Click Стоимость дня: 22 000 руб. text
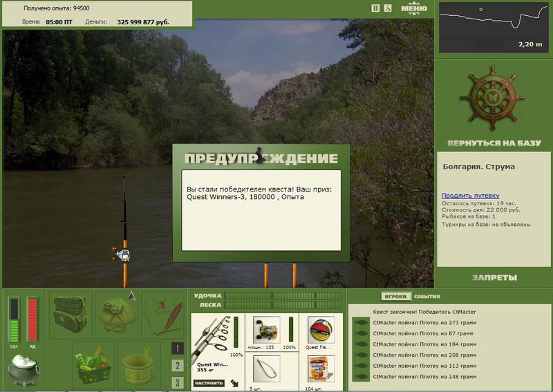Screen dimensions: 553x392 click(480, 210)
